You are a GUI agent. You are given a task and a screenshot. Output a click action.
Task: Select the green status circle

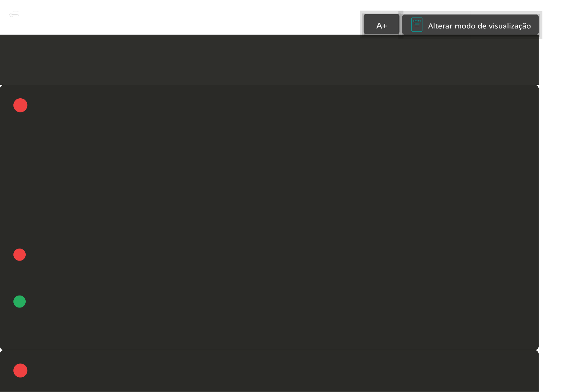[x=19, y=302]
